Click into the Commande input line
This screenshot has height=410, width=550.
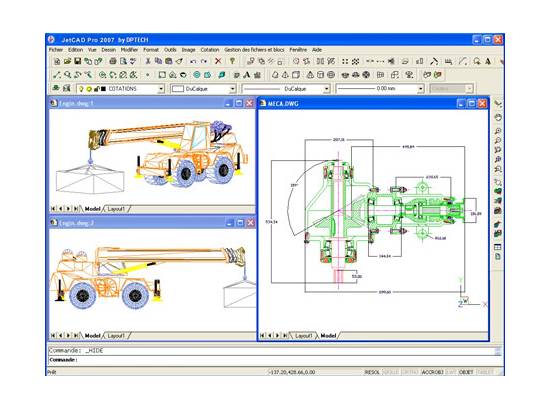pyautogui.click(x=274, y=360)
